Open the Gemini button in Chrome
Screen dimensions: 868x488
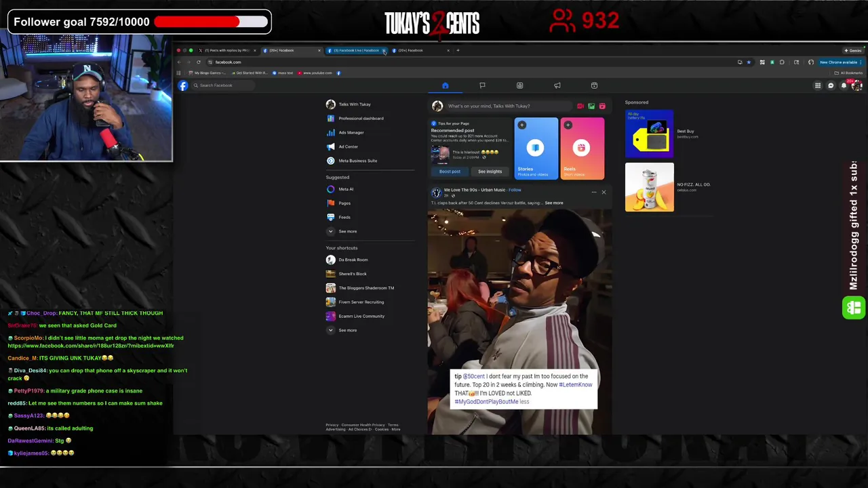[x=853, y=50]
